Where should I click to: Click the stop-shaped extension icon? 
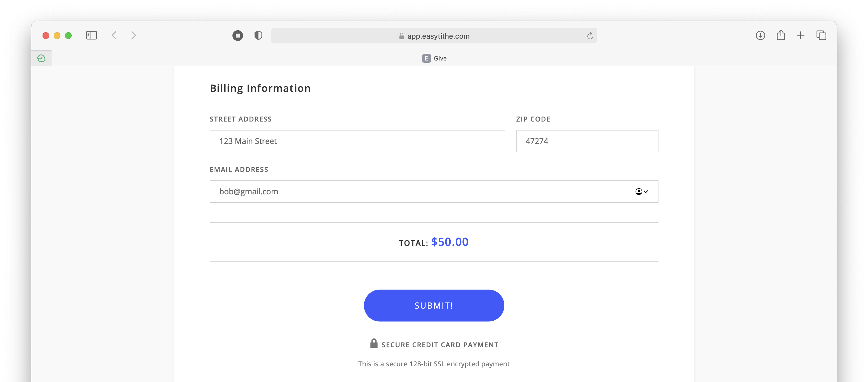(237, 36)
